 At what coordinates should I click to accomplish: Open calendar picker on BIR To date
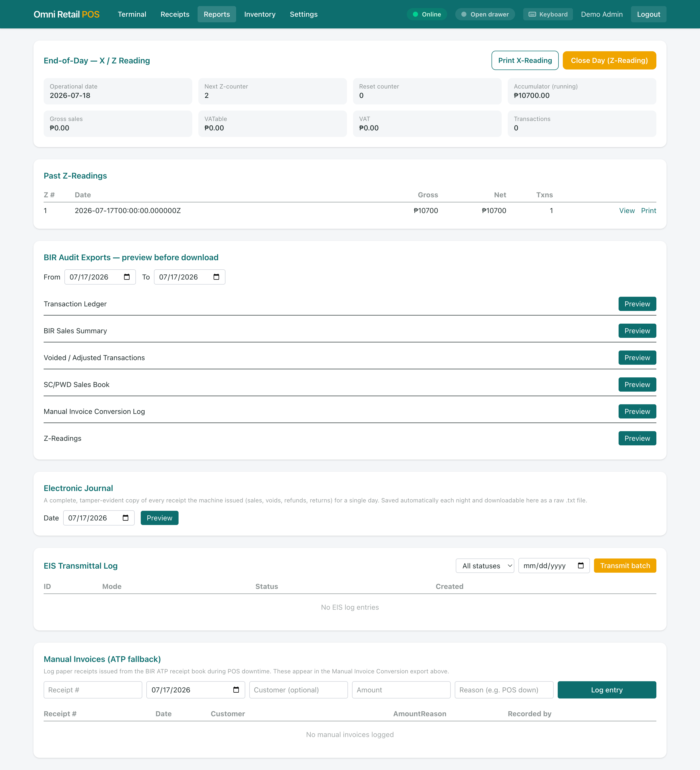pyautogui.click(x=216, y=277)
